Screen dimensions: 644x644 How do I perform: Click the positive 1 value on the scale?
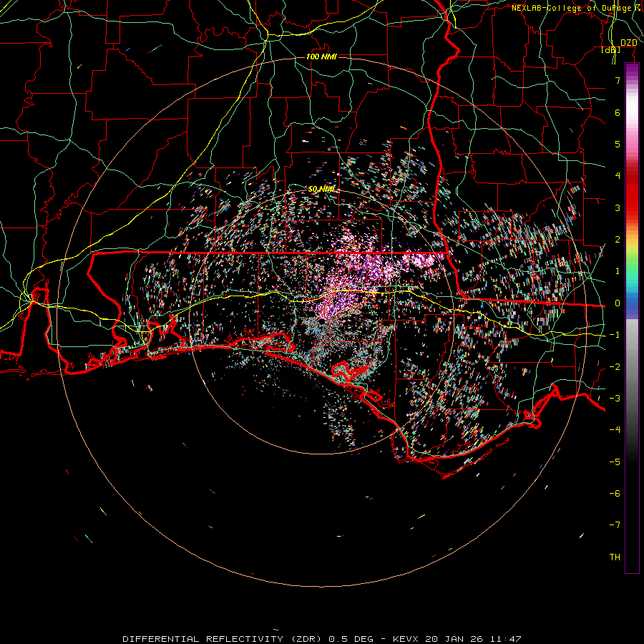(618, 271)
